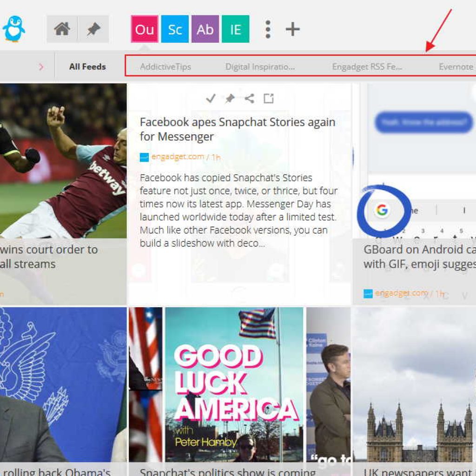
Task: Open the Engadget RSS Feed tab
Action: coord(367,66)
